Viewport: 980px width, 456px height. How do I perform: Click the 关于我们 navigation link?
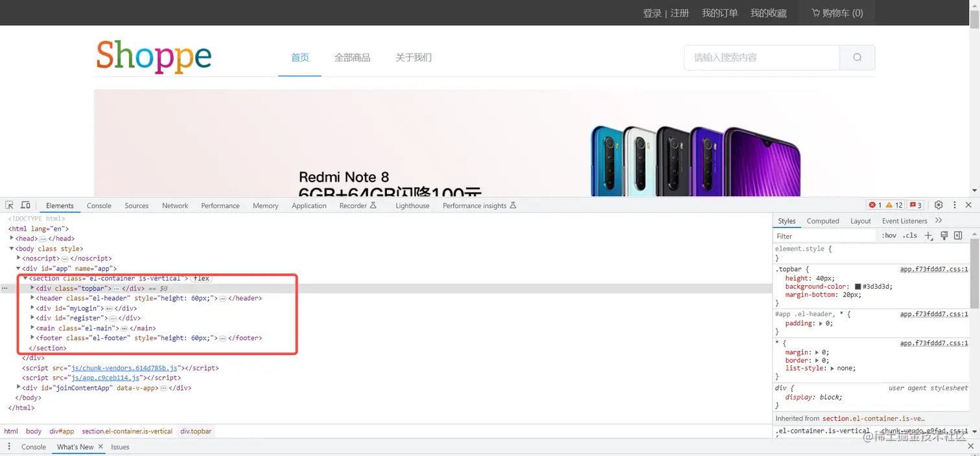(x=414, y=58)
